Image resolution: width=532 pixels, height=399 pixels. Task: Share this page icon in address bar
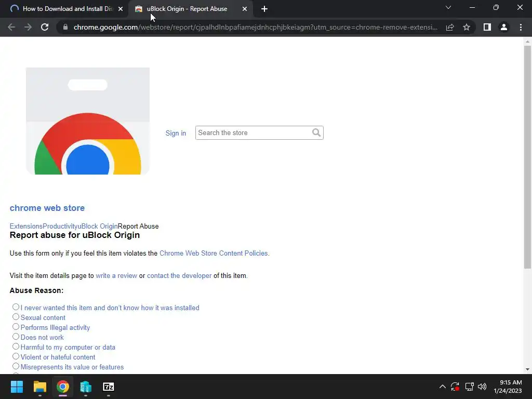point(450,27)
